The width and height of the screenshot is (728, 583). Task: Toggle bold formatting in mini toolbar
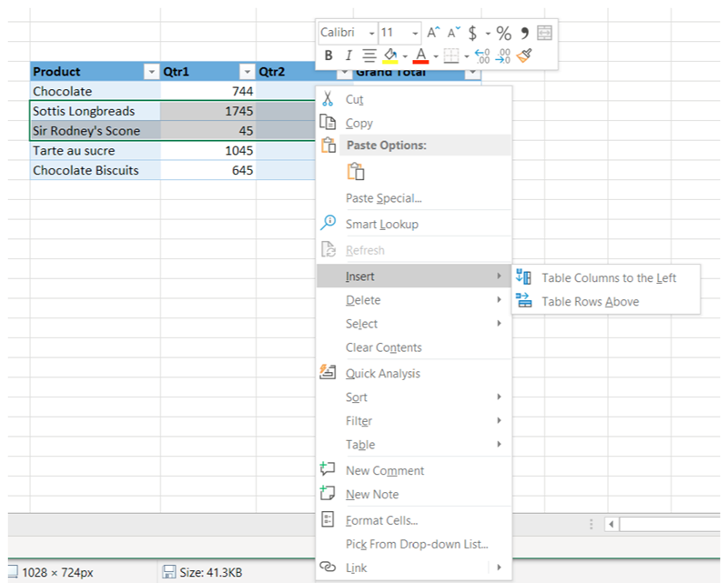pos(329,56)
